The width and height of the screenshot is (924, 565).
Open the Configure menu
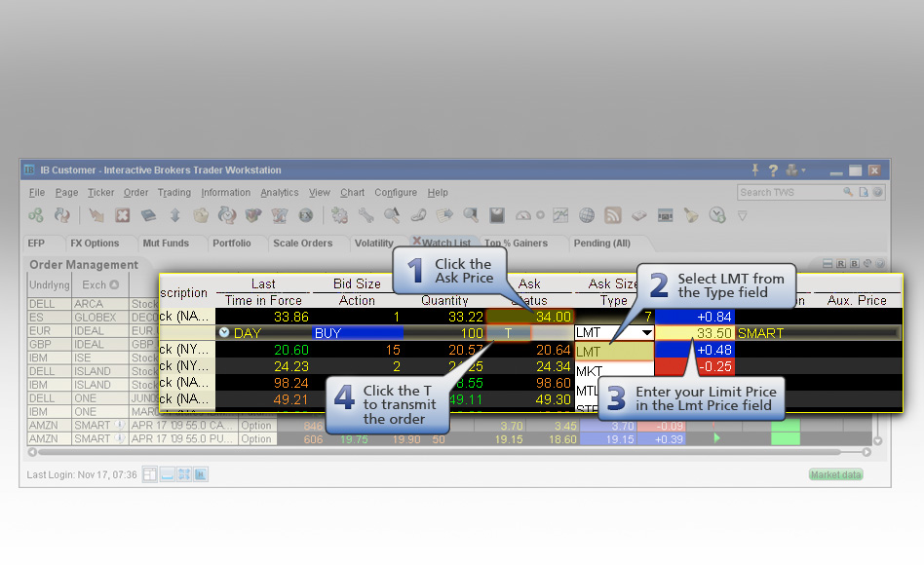[x=396, y=193]
